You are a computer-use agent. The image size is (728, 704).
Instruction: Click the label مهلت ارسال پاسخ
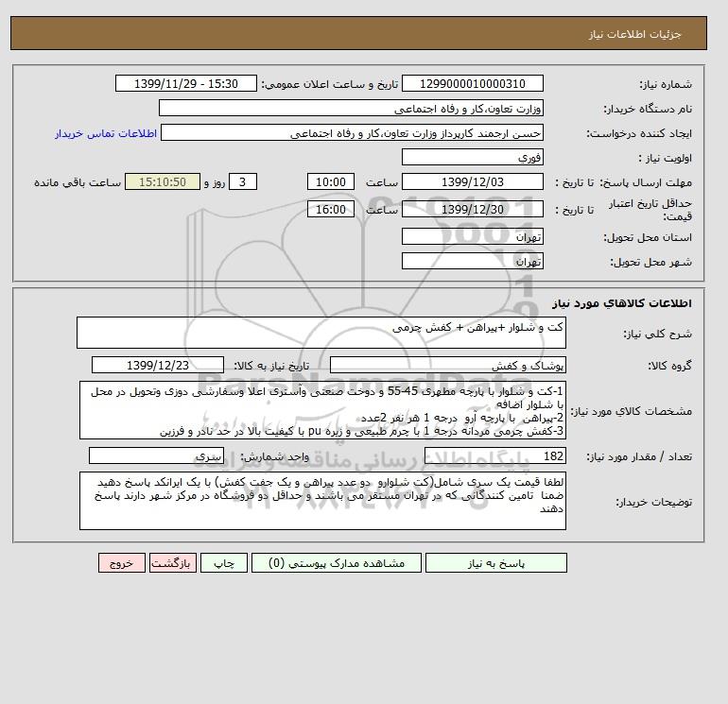[645, 182]
